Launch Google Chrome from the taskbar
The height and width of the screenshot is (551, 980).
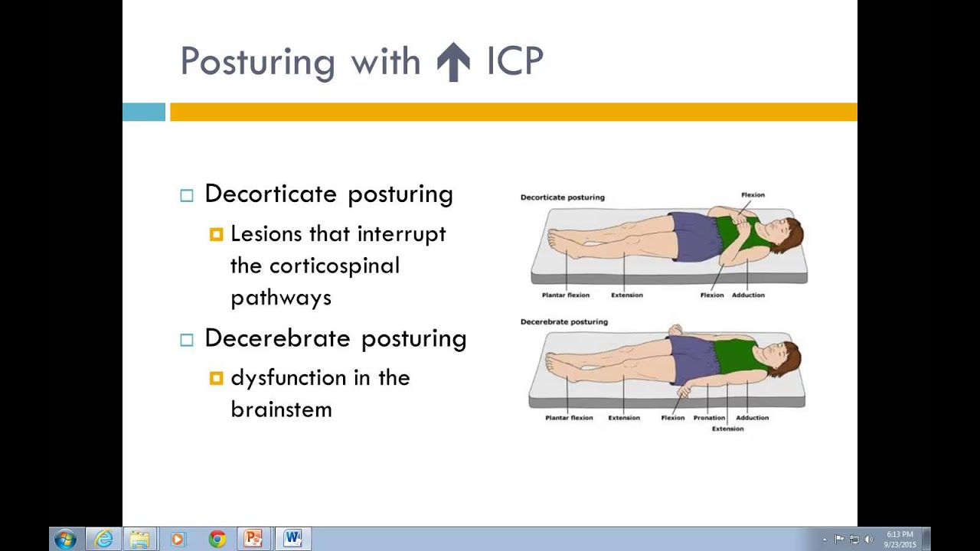[217, 540]
